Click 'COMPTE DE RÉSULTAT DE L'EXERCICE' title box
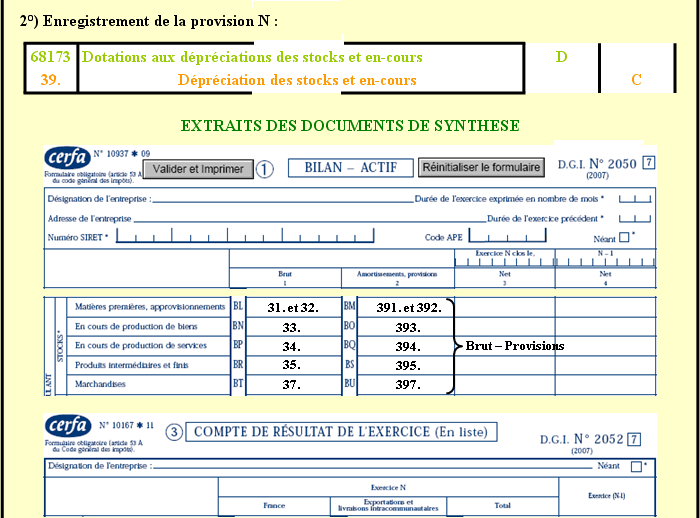The height and width of the screenshot is (518, 700). coord(341,432)
